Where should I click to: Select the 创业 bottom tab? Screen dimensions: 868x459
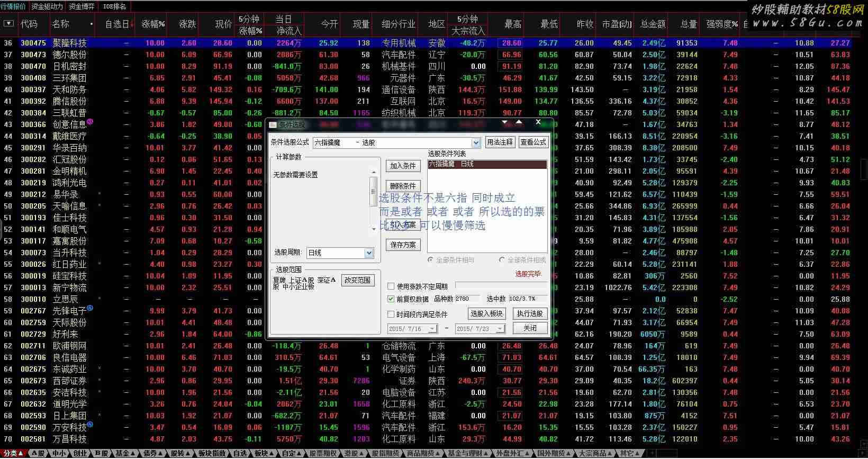pos(80,454)
